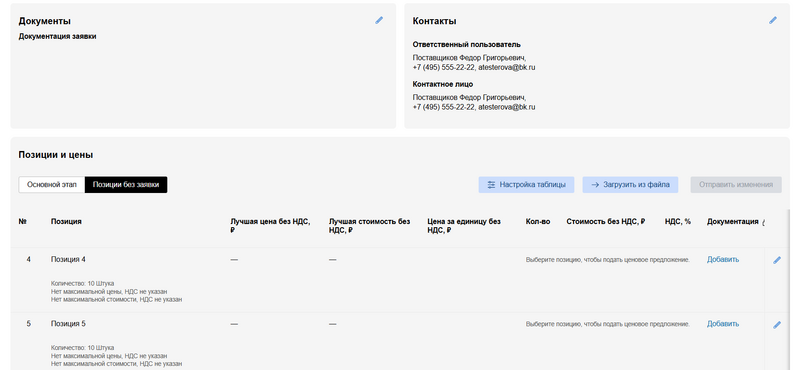Select the Позиция 4 row name
Screen dimensions: 800x370
click(68, 259)
